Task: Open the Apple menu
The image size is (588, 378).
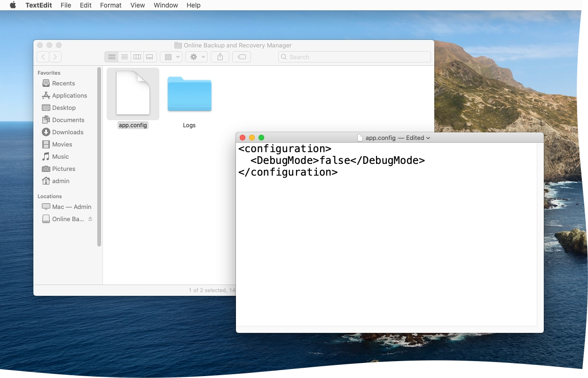Action: pyautogui.click(x=13, y=5)
